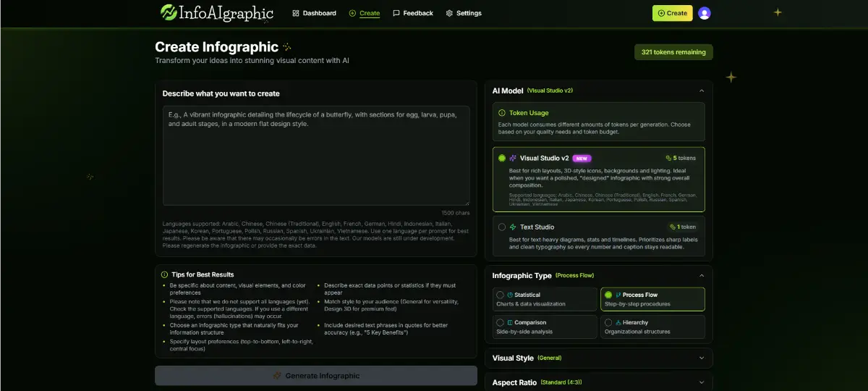Open the Feedback nav item
This screenshot has width=868, height=391.
pyautogui.click(x=413, y=13)
